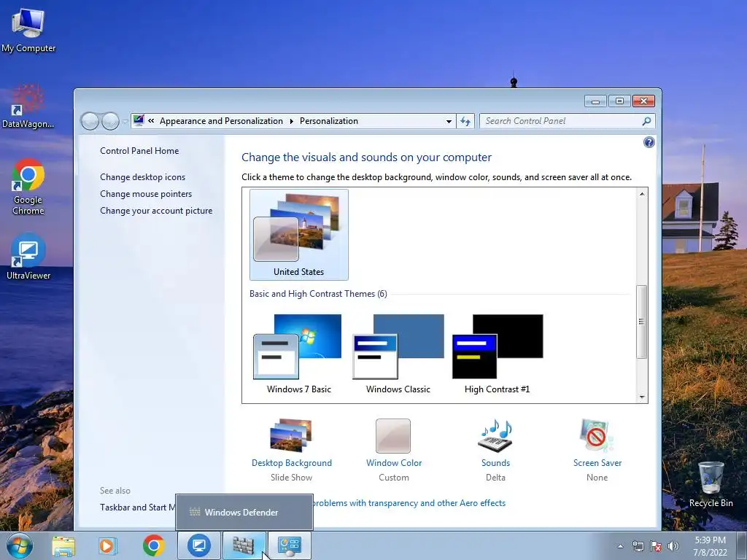Click Control Panel taskbar button
Image resolution: width=747 pixels, height=560 pixels.
[x=289, y=545]
